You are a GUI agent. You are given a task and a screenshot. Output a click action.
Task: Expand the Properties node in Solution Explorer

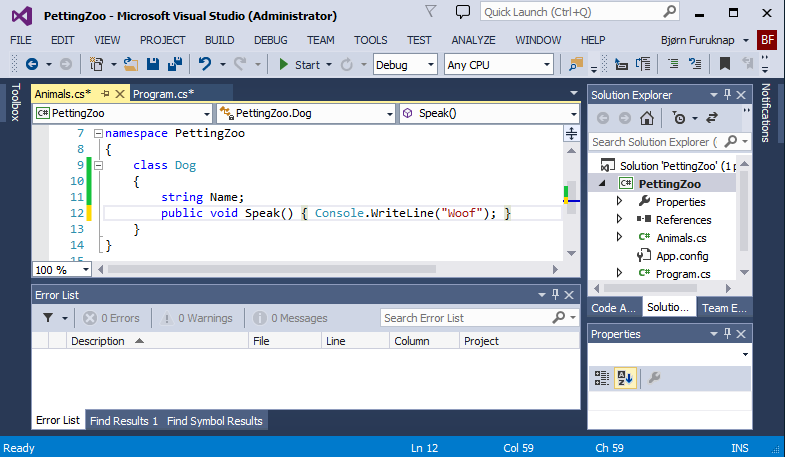pos(619,201)
